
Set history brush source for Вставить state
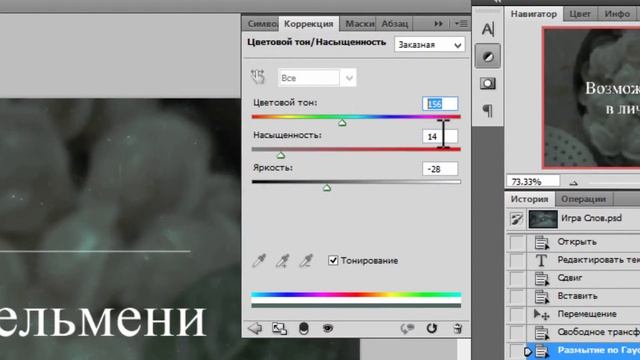click(x=517, y=296)
